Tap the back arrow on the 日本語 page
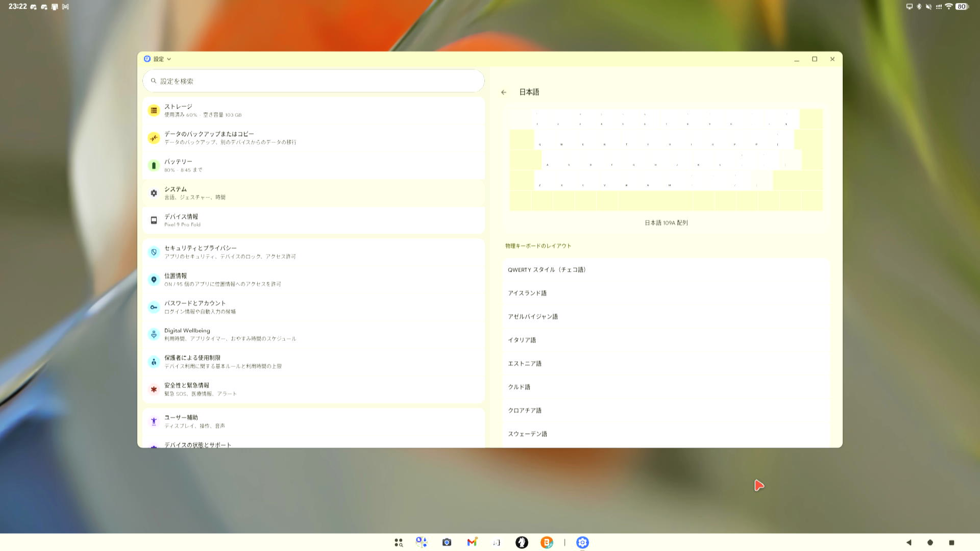Image resolution: width=980 pixels, height=551 pixels. tap(504, 92)
